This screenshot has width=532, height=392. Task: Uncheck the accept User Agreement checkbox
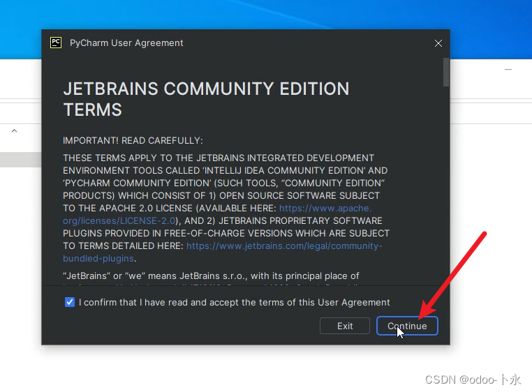(70, 302)
